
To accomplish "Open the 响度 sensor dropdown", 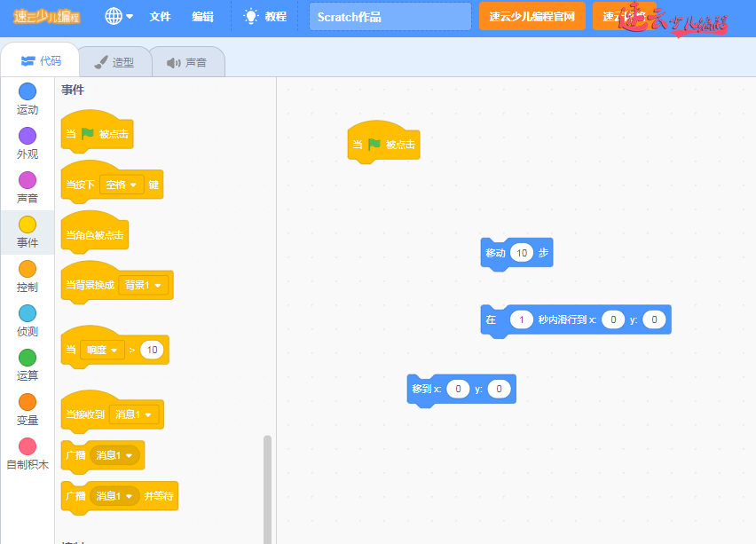I will (102, 350).
